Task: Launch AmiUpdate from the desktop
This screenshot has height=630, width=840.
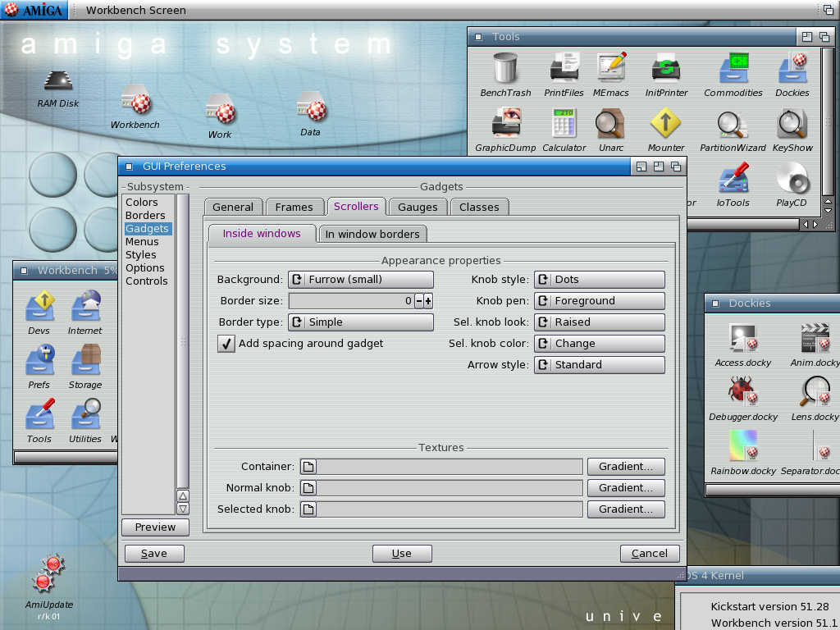Action: tap(48, 574)
